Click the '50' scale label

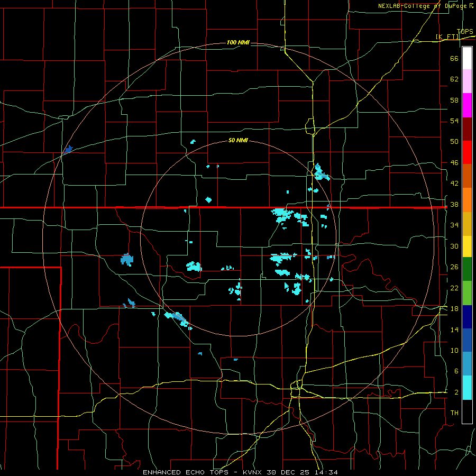pos(454,142)
